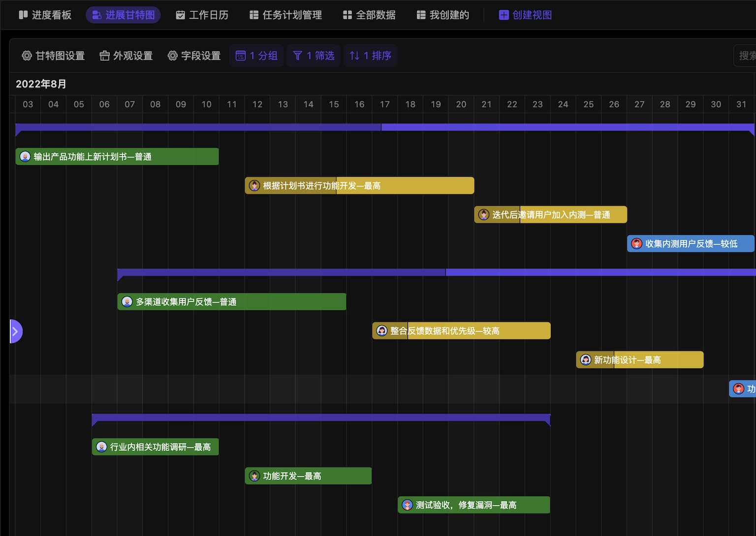This screenshot has height=536, width=756.
Task: Select task bar 测试验收，修复漏洞—最高
Action: tap(474, 505)
